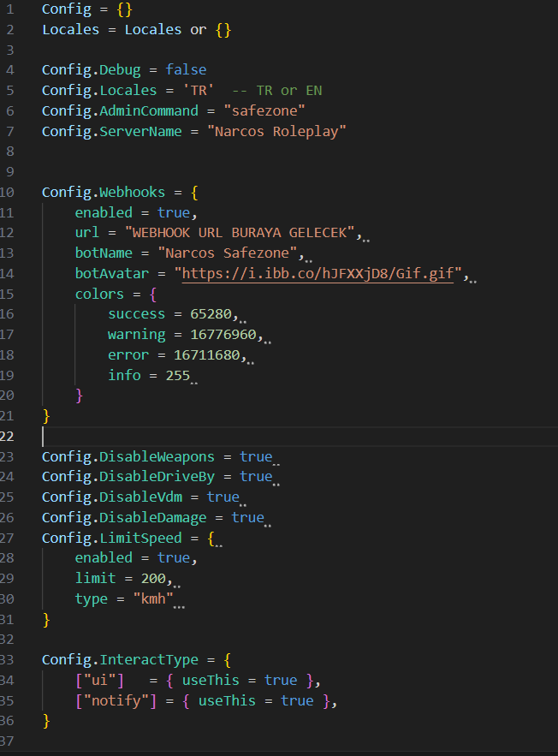Click the Config.Webhooks identifier
Image resolution: width=558 pixels, height=756 pixels.
pos(104,192)
